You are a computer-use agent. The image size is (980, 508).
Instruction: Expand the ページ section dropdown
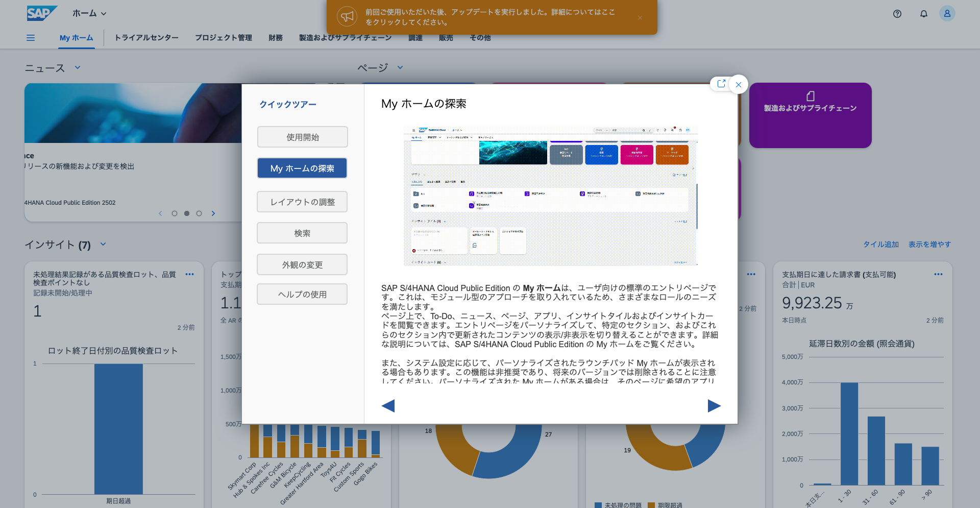point(400,67)
